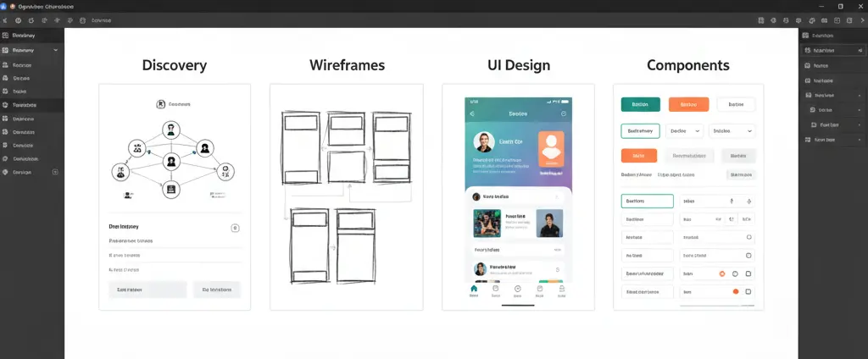Screen dimensions: 868x359
Task: Click the small orange button in Components third row
Action: click(639, 156)
